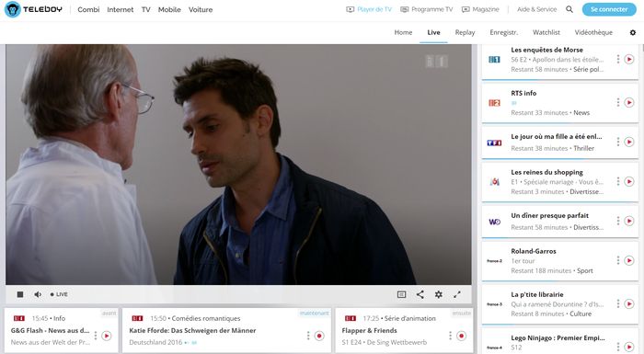Open options menu for Flapper & Friends
This screenshot has width=644, height=354.
click(450, 336)
